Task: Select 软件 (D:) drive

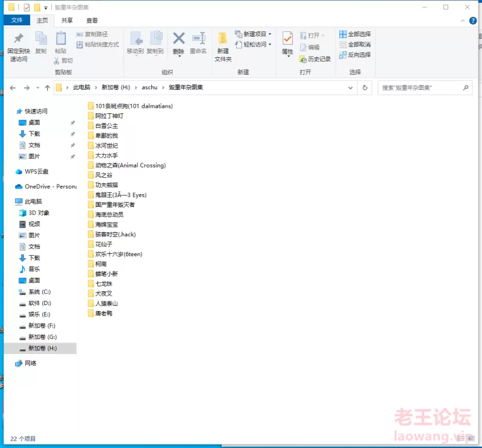Action: click(x=35, y=303)
